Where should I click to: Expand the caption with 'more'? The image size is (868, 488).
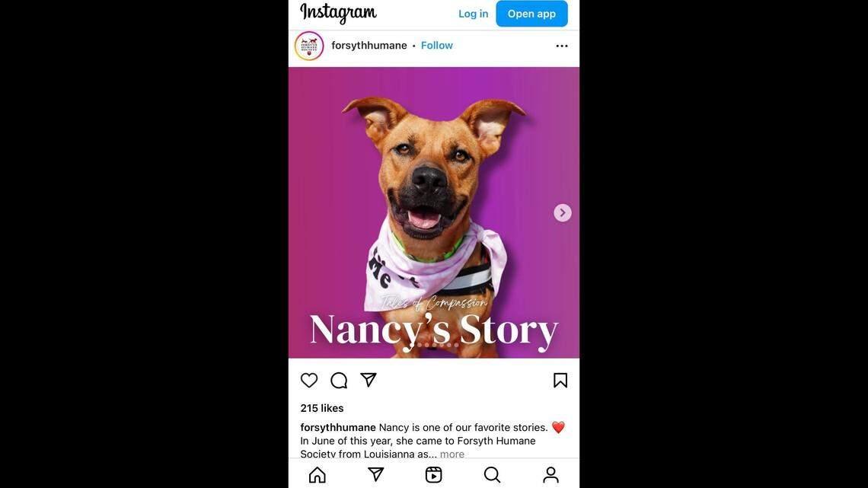coord(452,455)
